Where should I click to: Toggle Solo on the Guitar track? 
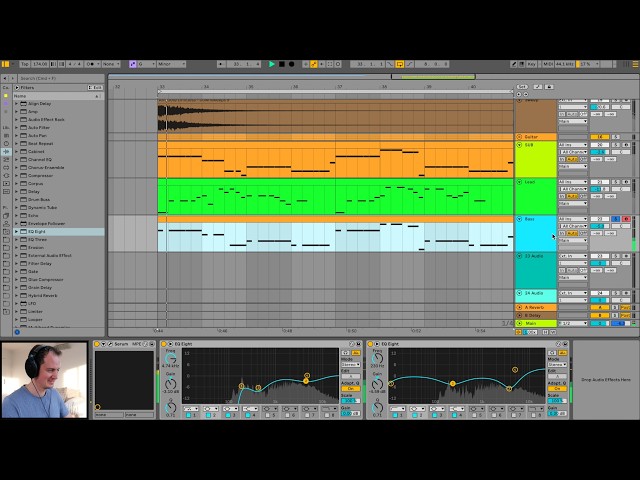(x=616, y=137)
